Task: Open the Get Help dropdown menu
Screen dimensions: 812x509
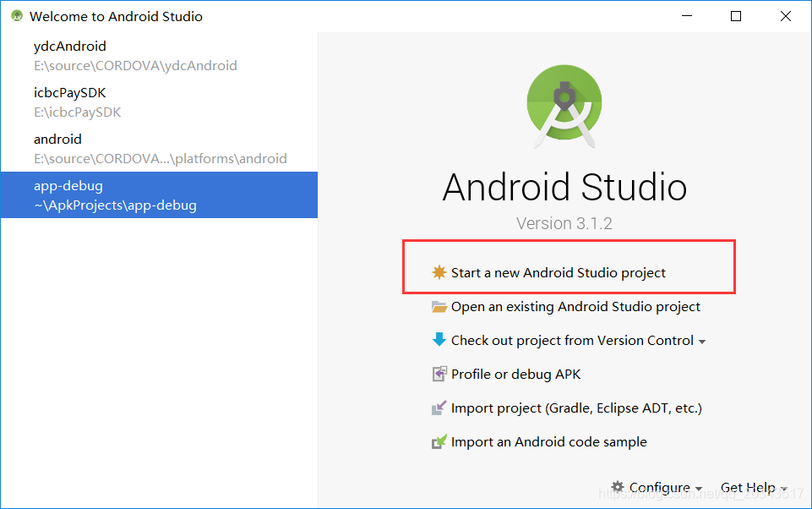Action: tap(754, 487)
